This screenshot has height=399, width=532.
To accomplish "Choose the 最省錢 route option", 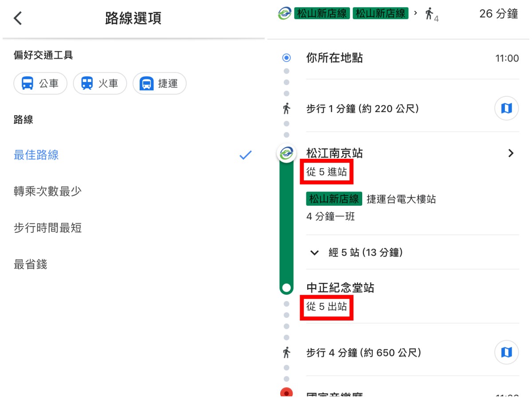I will pos(30,265).
